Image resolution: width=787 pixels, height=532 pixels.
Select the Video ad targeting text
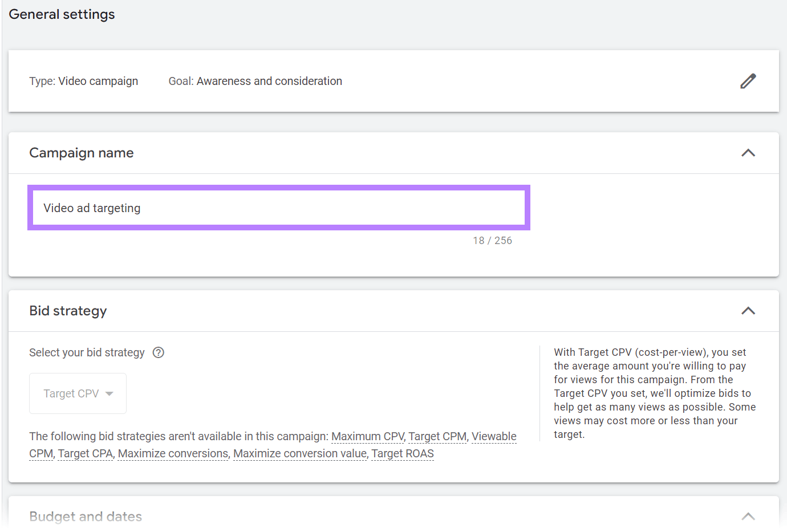[92, 208]
